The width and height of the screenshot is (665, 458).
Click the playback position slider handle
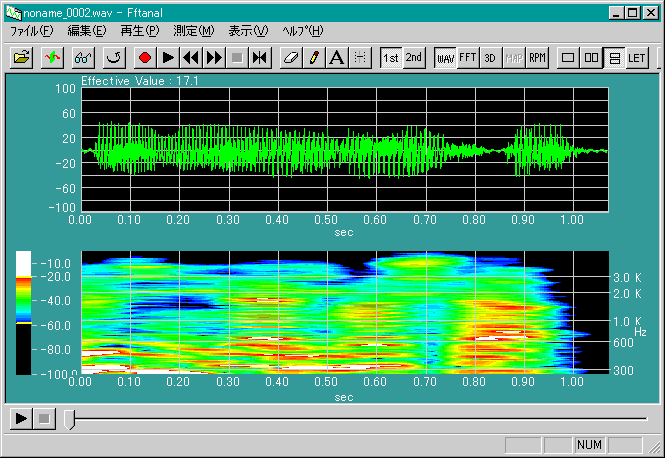[69, 418]
